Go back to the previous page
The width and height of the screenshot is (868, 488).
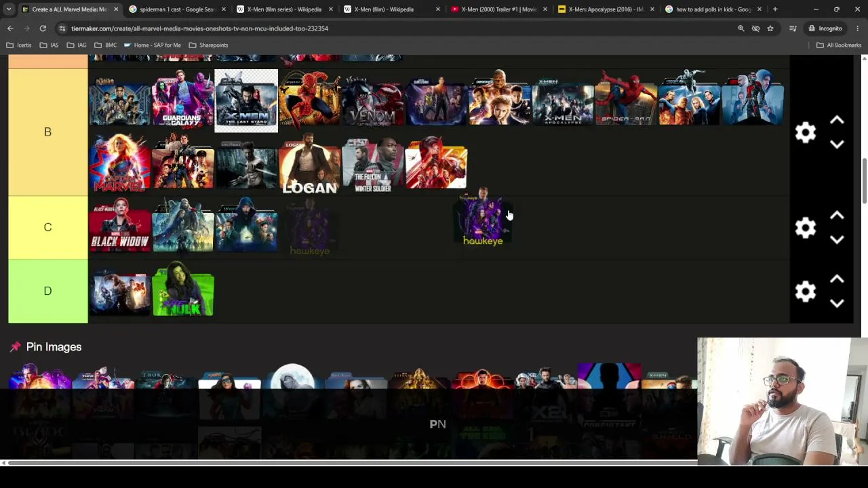pyautogui.click(x=10, y=28)
